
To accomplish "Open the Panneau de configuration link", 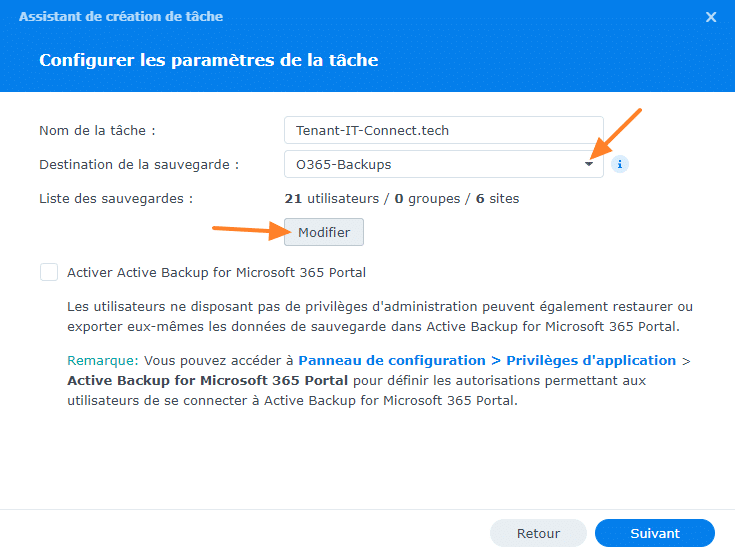I will tap(392, 360).
